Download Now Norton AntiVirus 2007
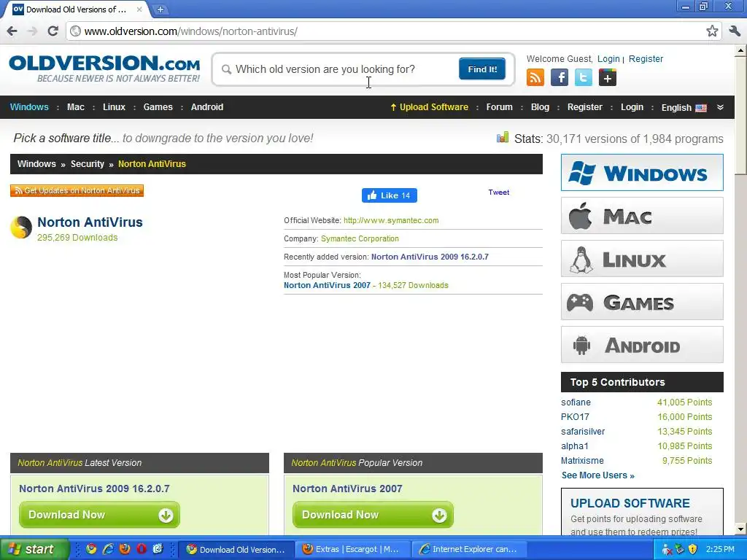The image size is (747, 560). 373,515
